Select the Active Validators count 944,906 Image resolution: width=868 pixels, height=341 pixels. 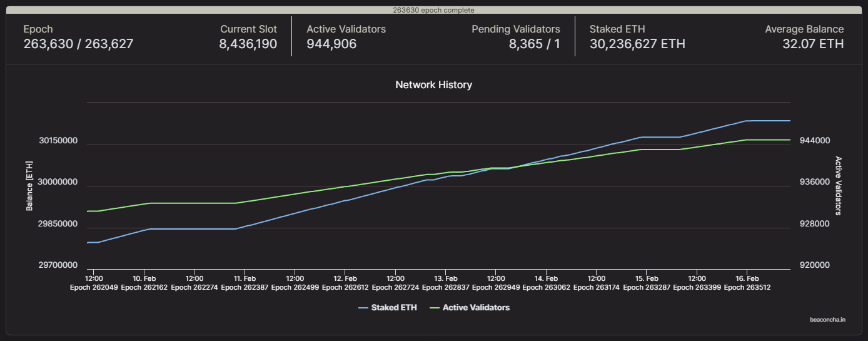coord(331,44)
